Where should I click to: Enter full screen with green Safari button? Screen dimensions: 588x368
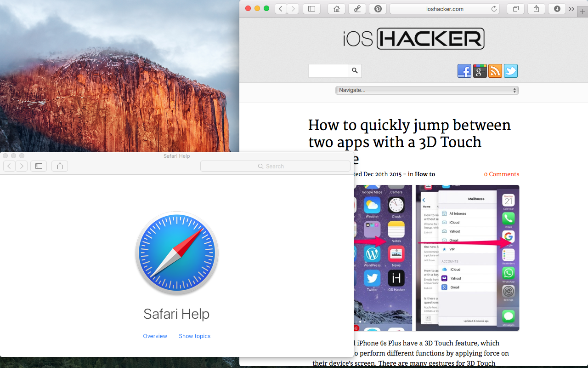266,8
